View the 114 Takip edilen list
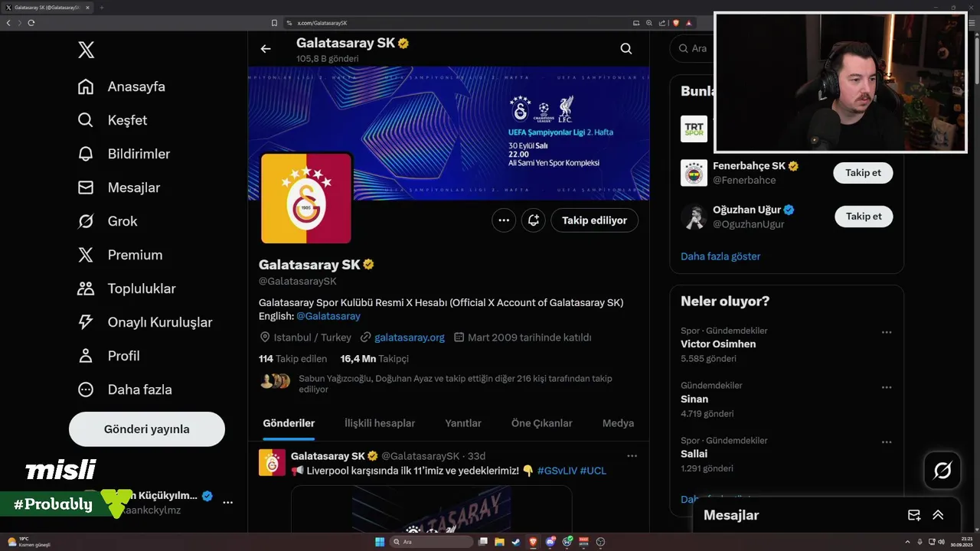Viewport: 980px width, 551px height. (292, 359)
